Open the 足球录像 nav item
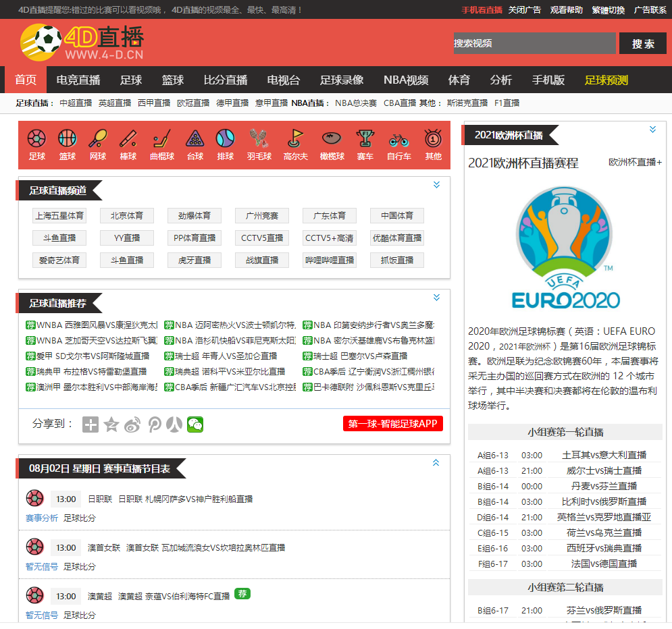 coord(342,80)
